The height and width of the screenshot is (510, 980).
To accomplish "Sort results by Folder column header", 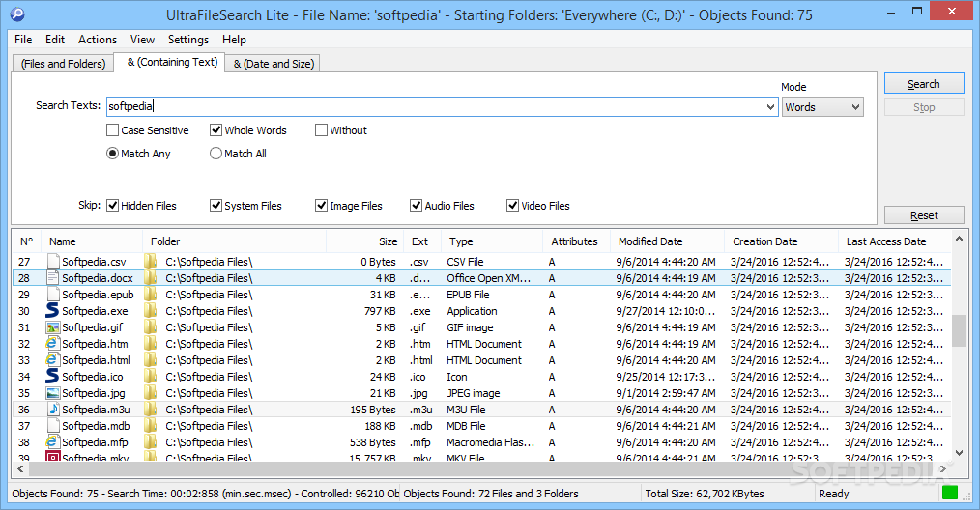I will click(x=235, y=241).
